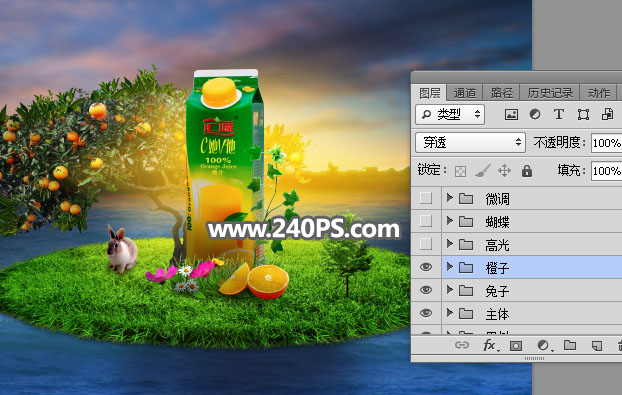The height and width of the screenshot is (395, 622).
Task: Create new layer icon
Action: click(597, 346)
